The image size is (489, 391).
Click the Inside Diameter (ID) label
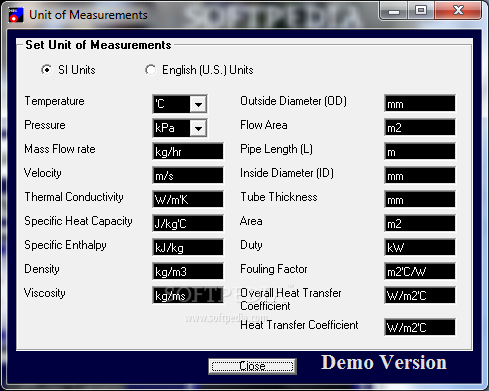coord(287,173)
